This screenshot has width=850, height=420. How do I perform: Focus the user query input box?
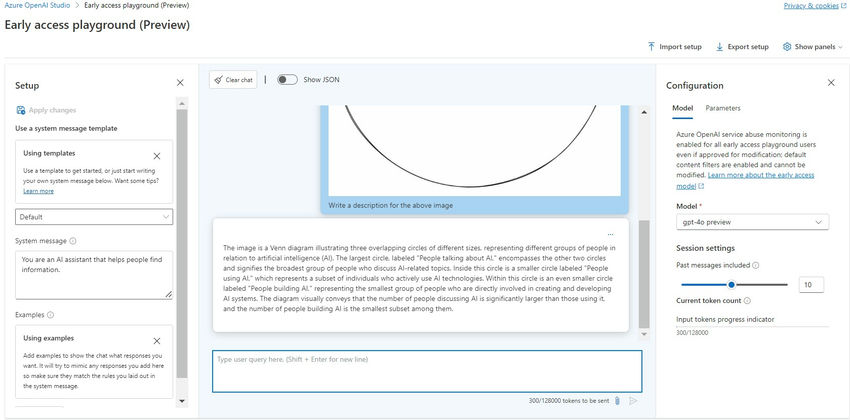(x=427, y=371)
